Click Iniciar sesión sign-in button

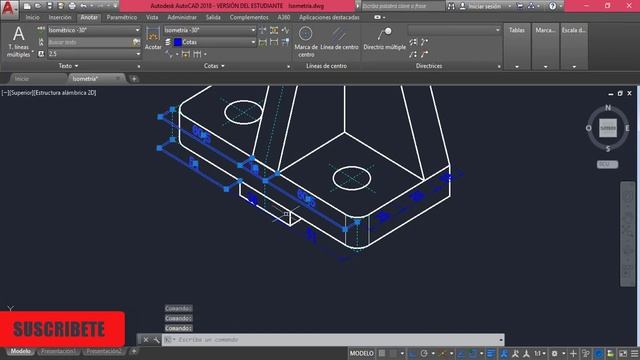(x=484, y=6)
